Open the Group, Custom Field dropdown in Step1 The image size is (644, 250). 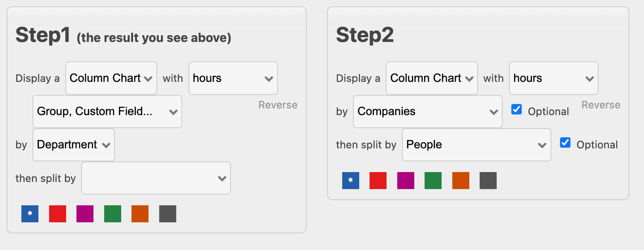[107, 111]
